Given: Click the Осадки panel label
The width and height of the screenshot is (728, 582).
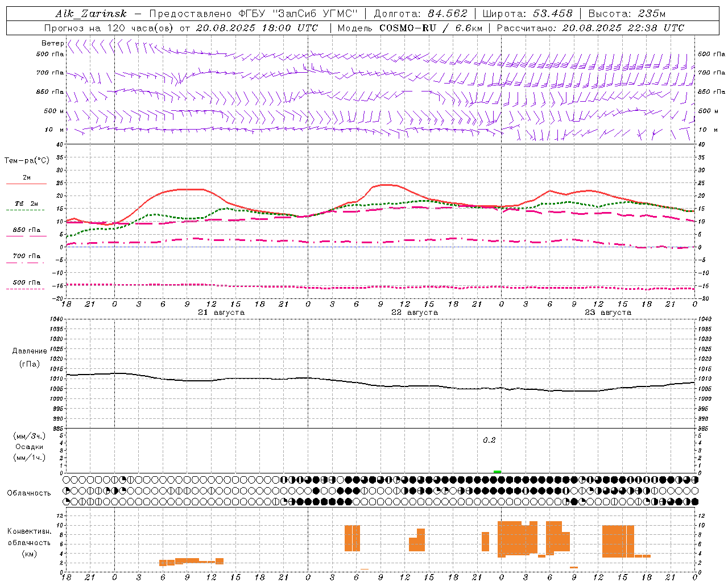Looking at the screenshot, I should coord(29,447).
